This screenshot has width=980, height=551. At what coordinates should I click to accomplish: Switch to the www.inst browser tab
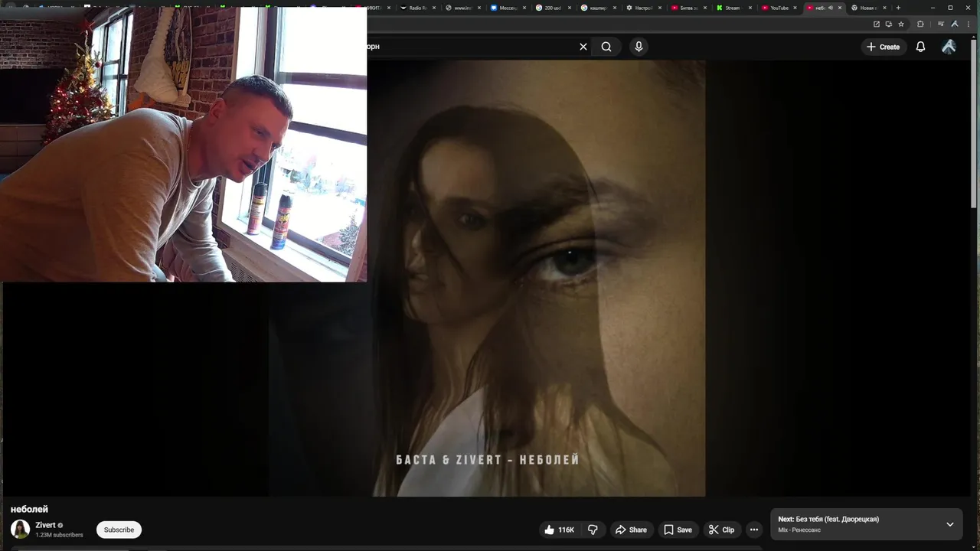click(x=462, y=8)
